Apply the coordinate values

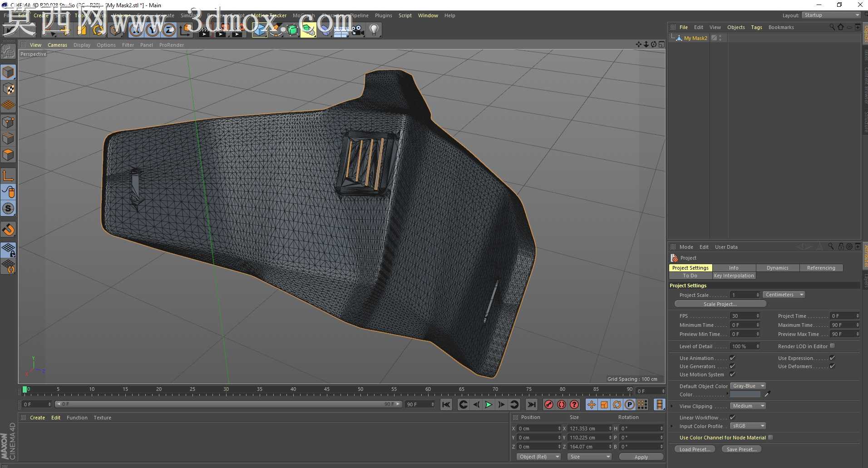click(641, 457)
